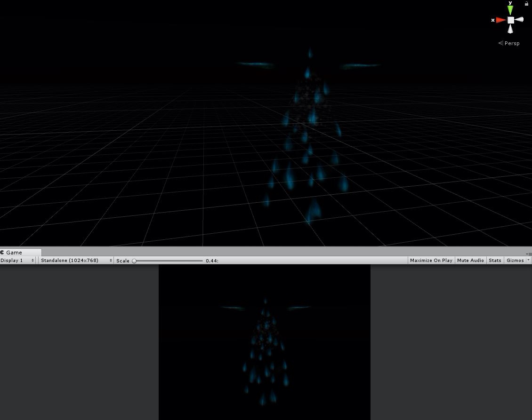532x420 pixels.
Task: Click the white bottom cone on scene gizmo
Action: [x=510, y=30]
